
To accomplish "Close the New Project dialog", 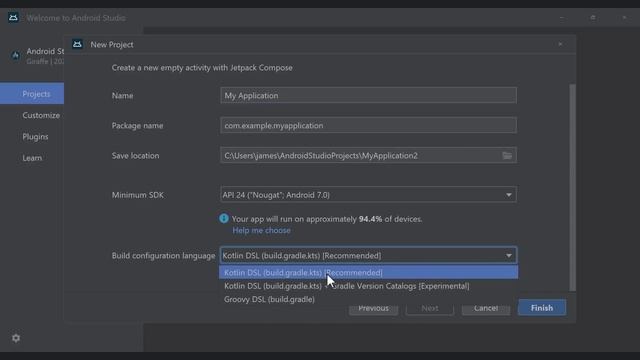I will click(560, 44).
